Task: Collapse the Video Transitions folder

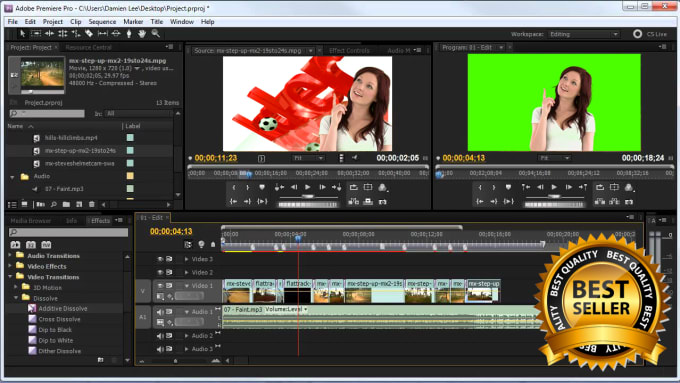Action: [10, 277]
